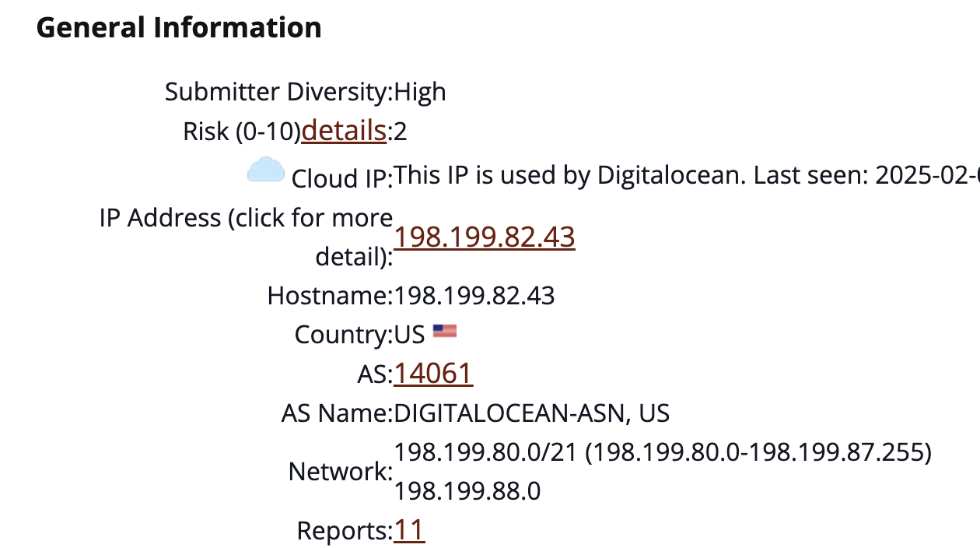Open the underlined 198.199.82.43 IP address link
The height and width of the screenshot is (548, 980).
485,237
